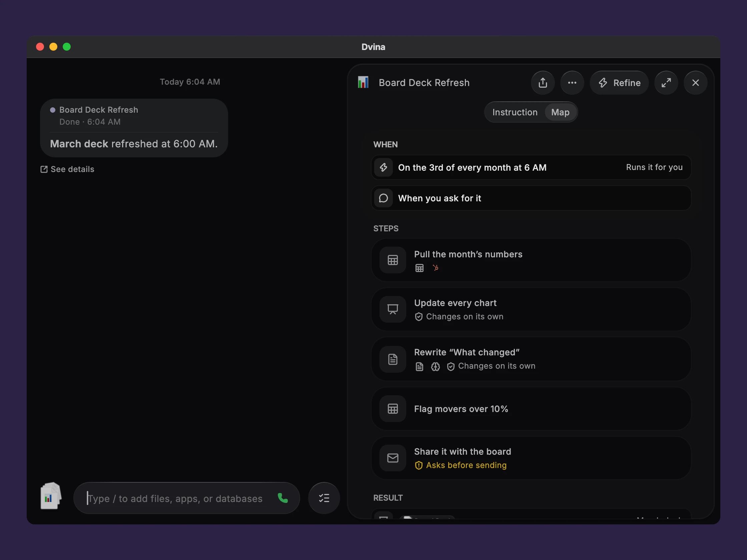The height and width of the screenshot is (560, 747).
Task: Click the share icon in panel header
Action: click(x=543, y=83)
